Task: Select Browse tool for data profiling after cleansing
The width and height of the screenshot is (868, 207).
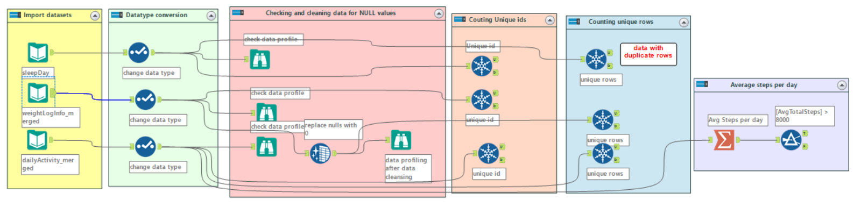Action: [401, 140]
